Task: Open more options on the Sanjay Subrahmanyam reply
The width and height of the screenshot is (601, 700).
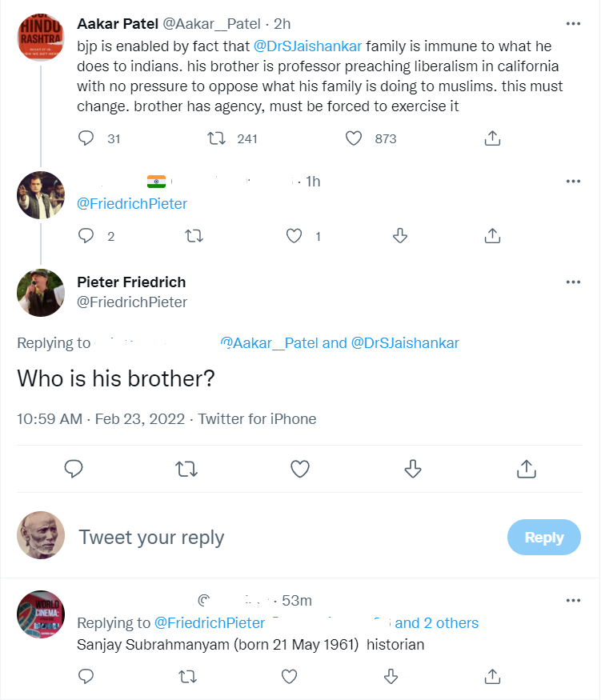Action: tap(573, 600)
